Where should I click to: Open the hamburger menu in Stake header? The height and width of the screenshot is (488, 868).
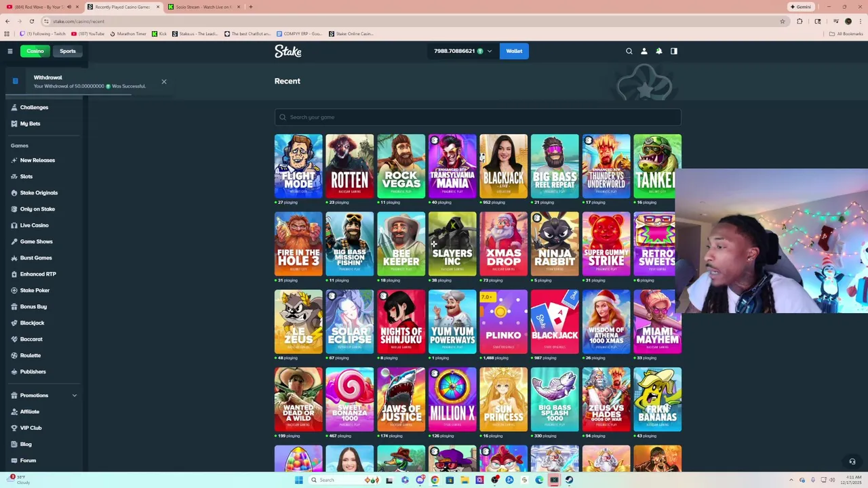pyautogui.click(x=10, y=51)
